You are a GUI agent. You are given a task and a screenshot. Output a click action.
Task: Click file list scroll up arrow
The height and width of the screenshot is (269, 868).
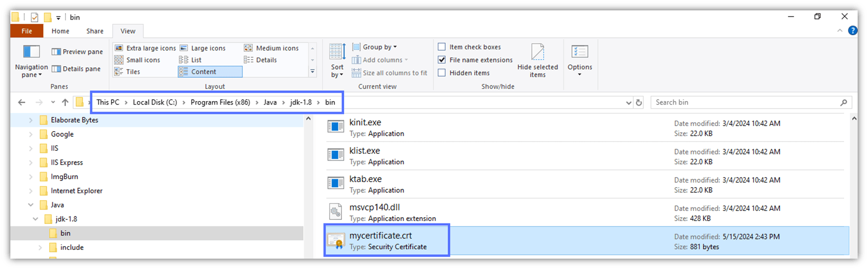854,119
